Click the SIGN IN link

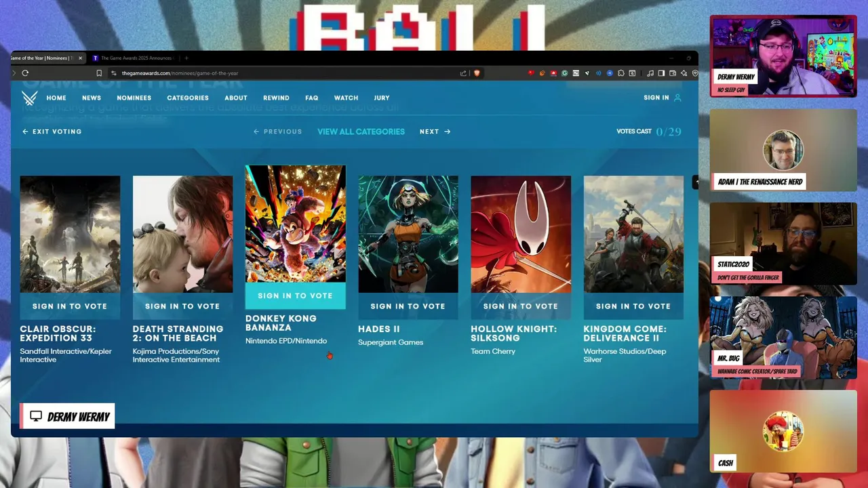point(656,98)
